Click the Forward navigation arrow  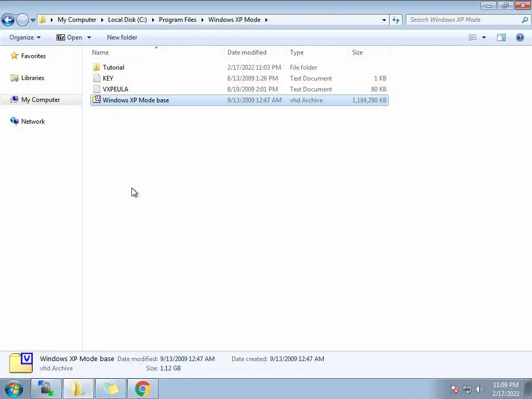coord(22,20)
